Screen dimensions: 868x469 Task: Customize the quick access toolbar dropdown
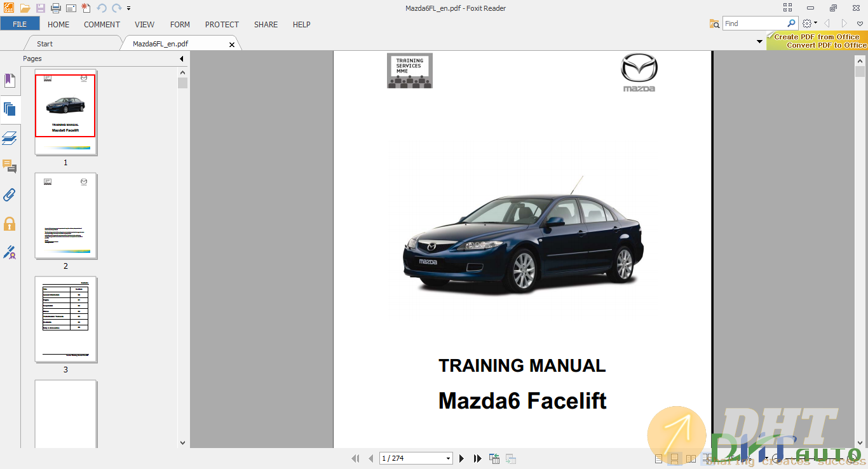129,8
